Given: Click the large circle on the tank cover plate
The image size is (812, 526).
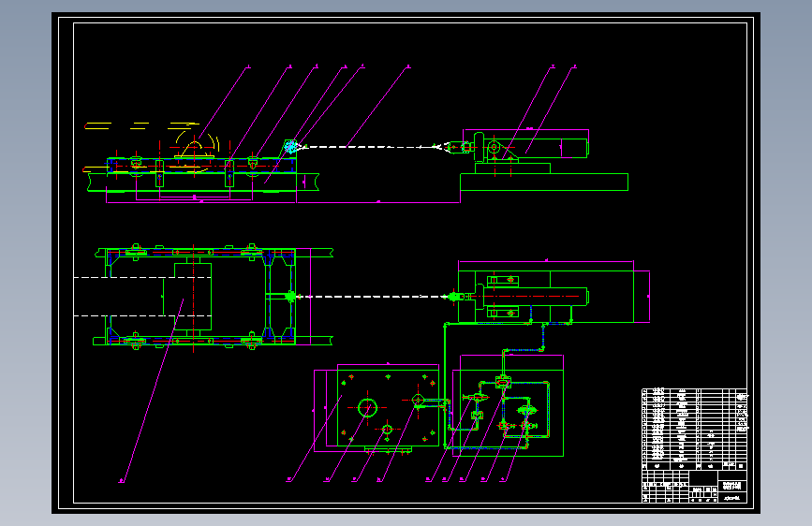Looking at the screenshot, I should (367, 408).
